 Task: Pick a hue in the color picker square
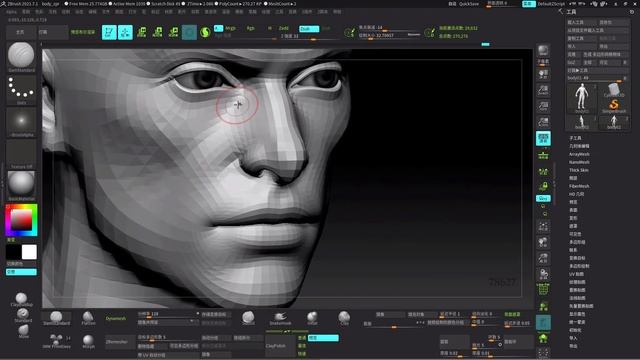pos(21,220)
